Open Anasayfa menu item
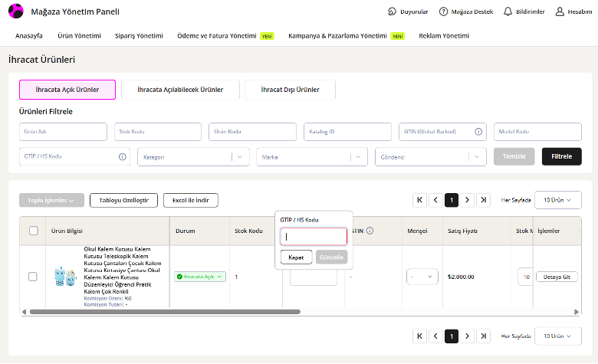 tap(29, 36)
